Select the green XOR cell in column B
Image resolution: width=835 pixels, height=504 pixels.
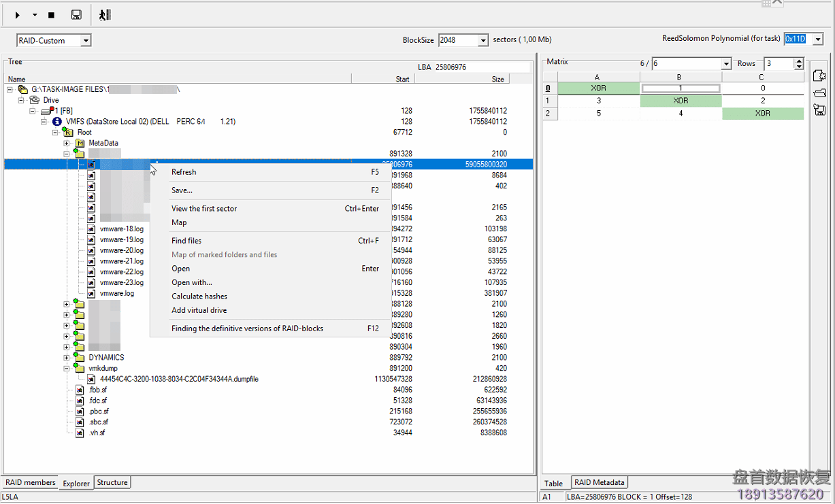click(681, 101)
